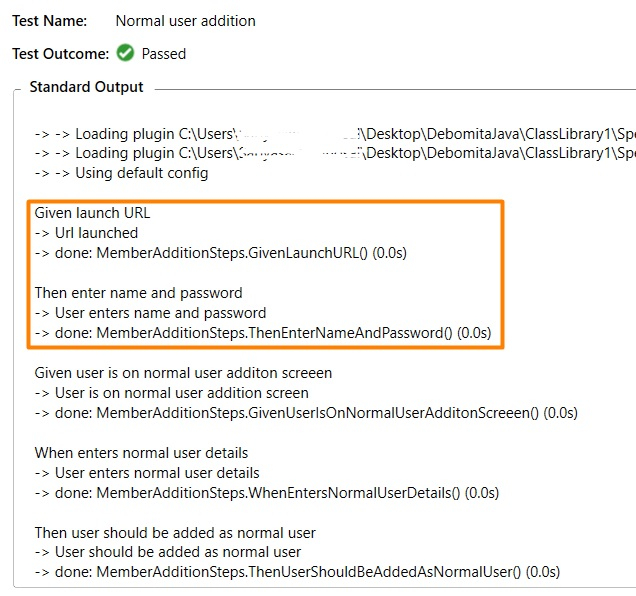This screenshot has height=596, width=636.
Task: Click the "-> Url launched" output line
Action: tap(86, 233)
